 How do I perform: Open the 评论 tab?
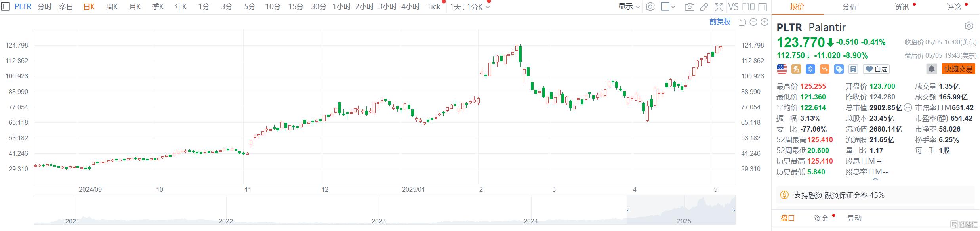click(x=954, y=7)
